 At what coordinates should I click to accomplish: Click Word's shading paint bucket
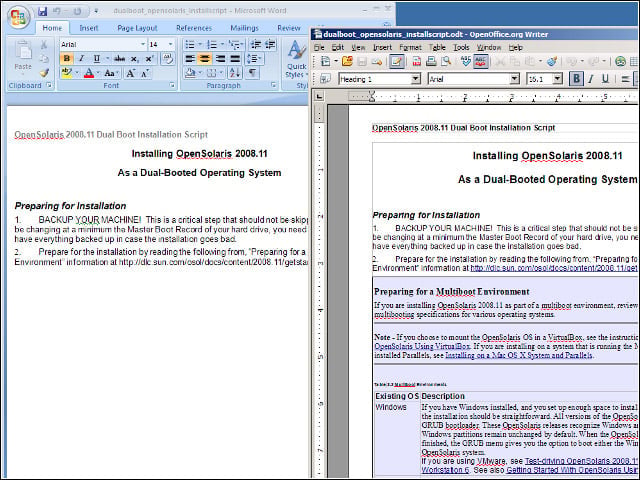click(190, 73)
